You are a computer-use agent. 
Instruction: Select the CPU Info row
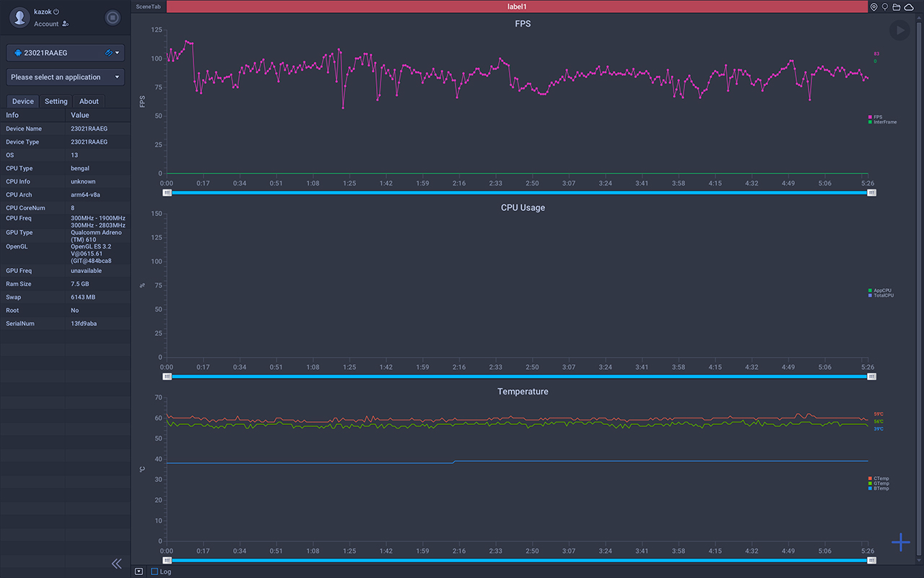tap(65, 181)
